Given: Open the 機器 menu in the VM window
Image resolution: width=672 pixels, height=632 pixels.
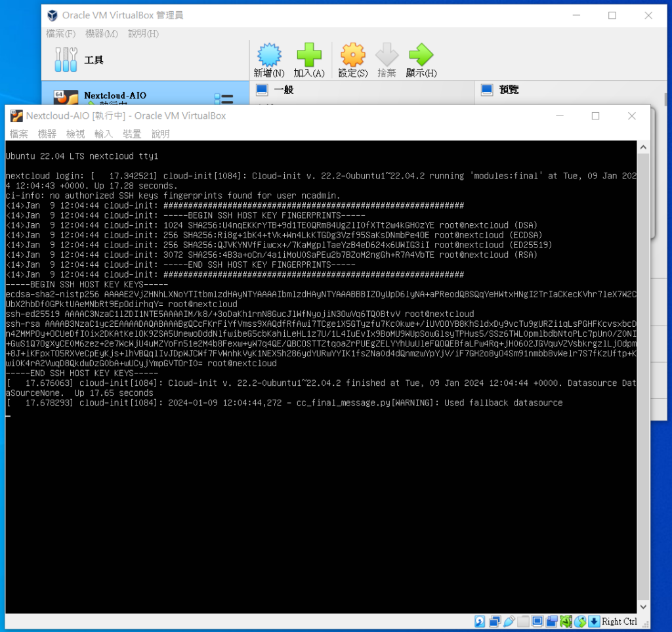Looking at the screenshot, I should [47, 134].
